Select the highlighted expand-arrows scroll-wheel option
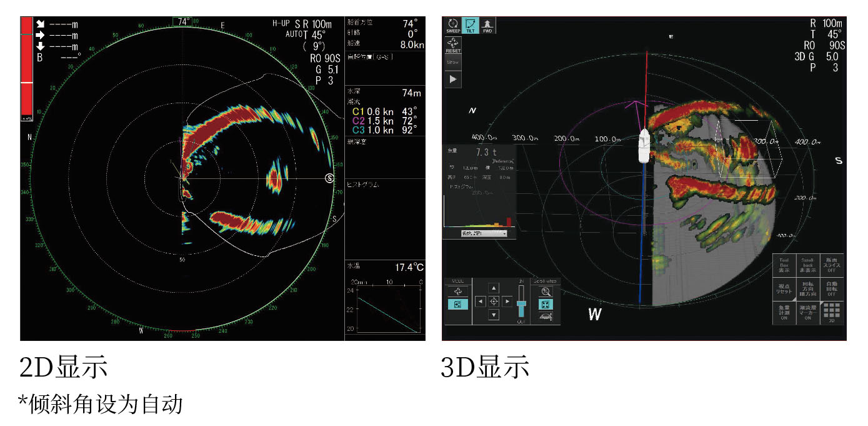 pyautogui.click(x=546, y=304)
